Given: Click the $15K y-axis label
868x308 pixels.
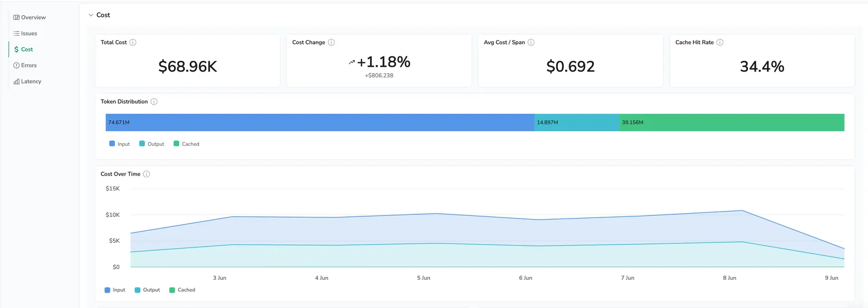Looking at the screenshot, I should [113, 189].
